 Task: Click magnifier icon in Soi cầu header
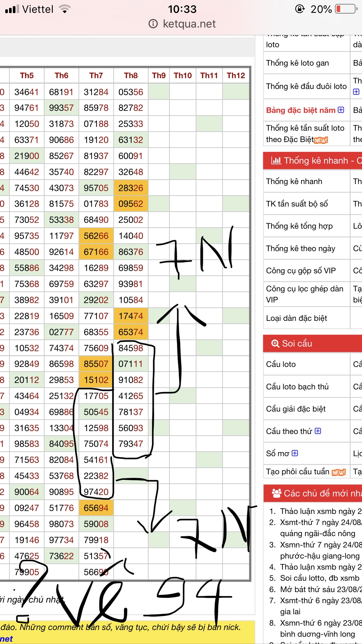coord(275,343)
